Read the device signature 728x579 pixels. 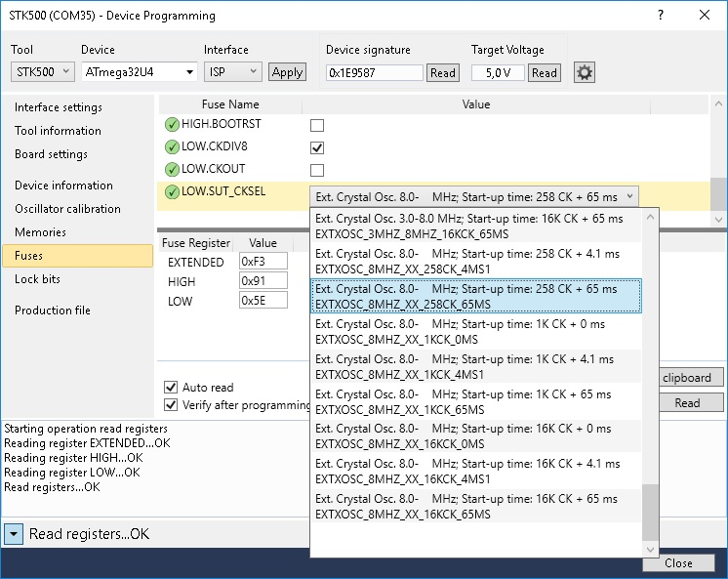pyautogui.click(x=443, y=72)
